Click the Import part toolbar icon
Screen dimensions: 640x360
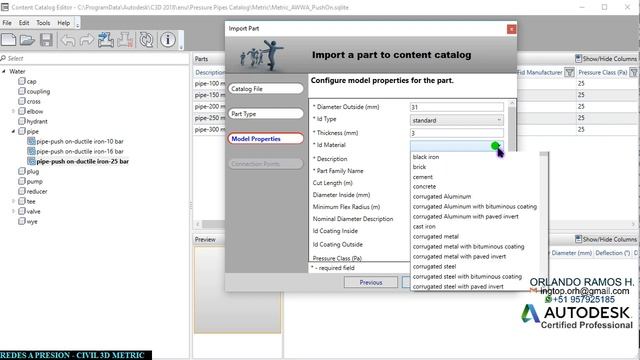point(106,40)
